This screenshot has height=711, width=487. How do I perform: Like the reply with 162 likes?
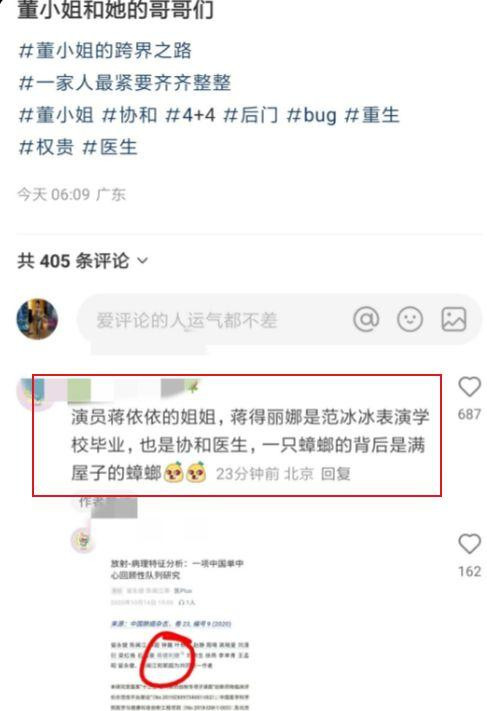point(469,544)
